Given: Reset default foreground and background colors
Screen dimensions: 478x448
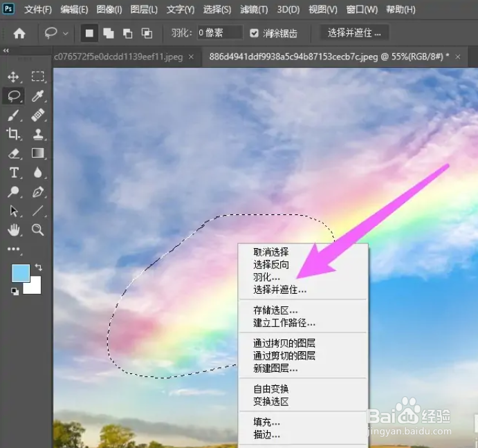Looking at the screenshot, I should pos(15,291).
